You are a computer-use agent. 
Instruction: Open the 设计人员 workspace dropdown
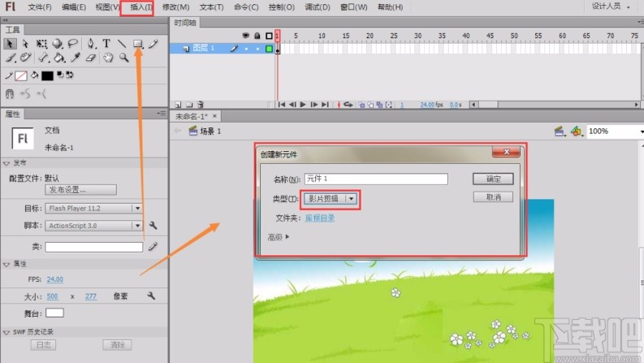(611, 6)
